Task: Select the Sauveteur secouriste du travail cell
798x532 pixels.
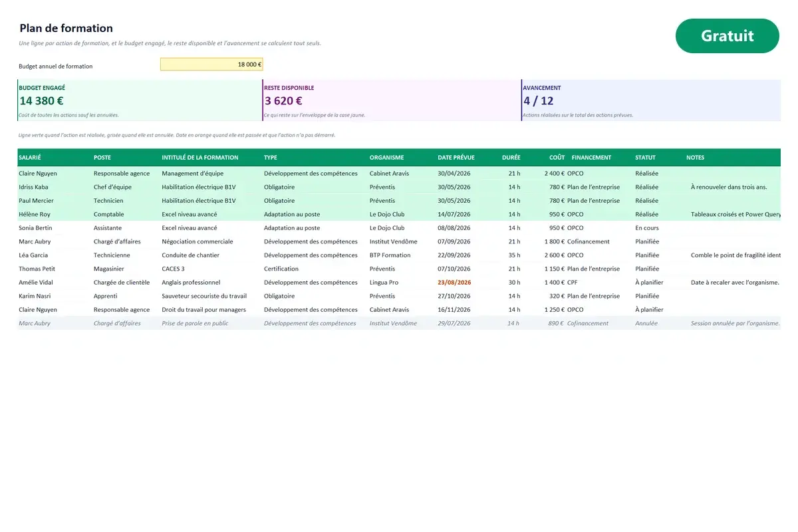Action: 204,296
